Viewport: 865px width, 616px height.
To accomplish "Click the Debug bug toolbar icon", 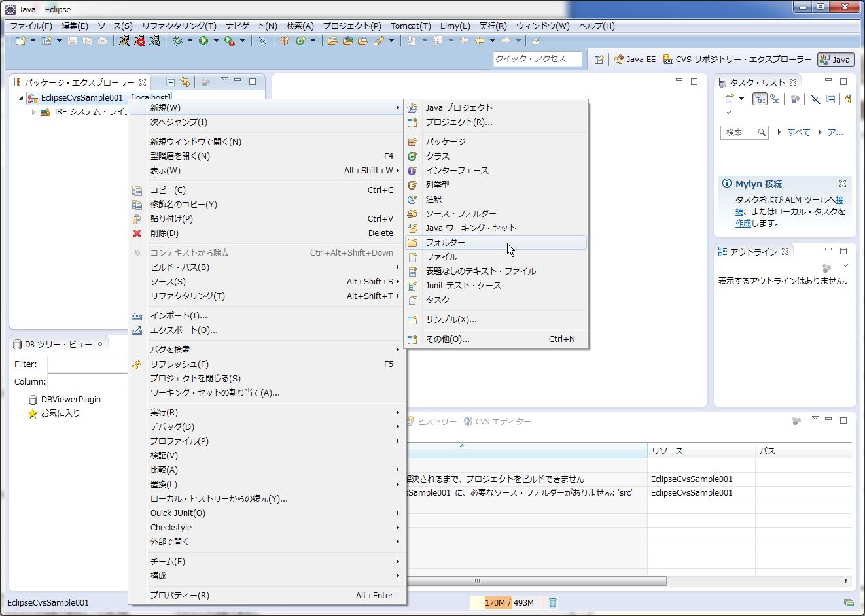I will pos(177,41).
